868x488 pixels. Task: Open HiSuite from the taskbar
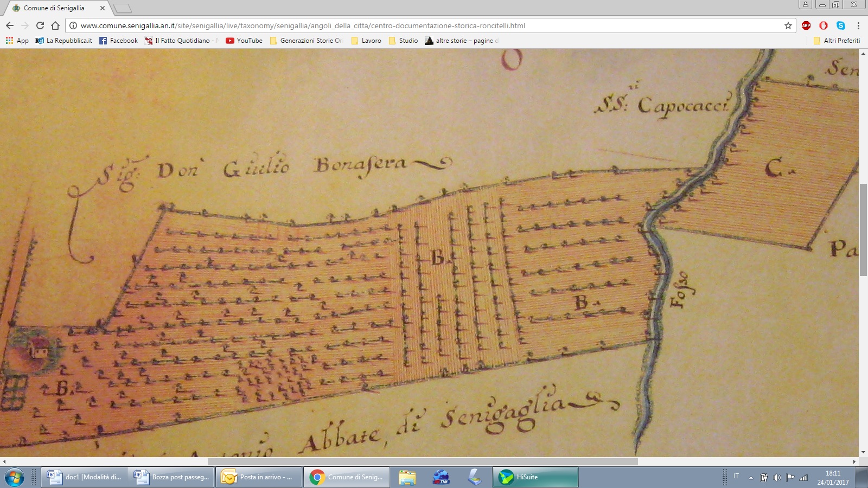[x=535, y=477]
